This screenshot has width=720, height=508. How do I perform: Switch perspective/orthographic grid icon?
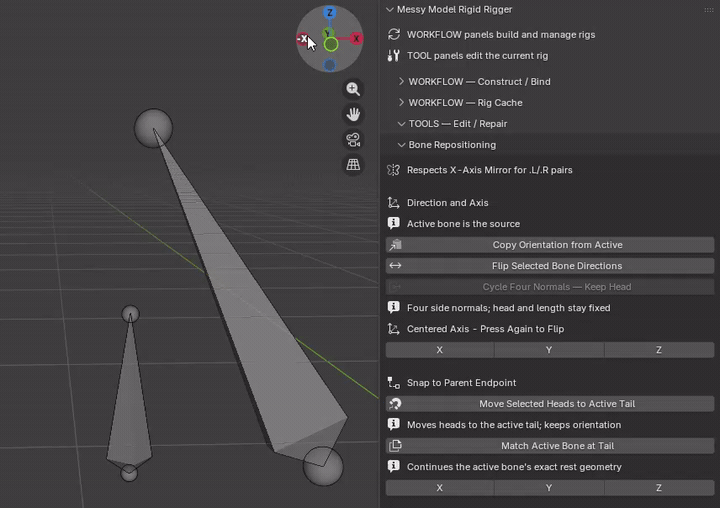[353, 164]
